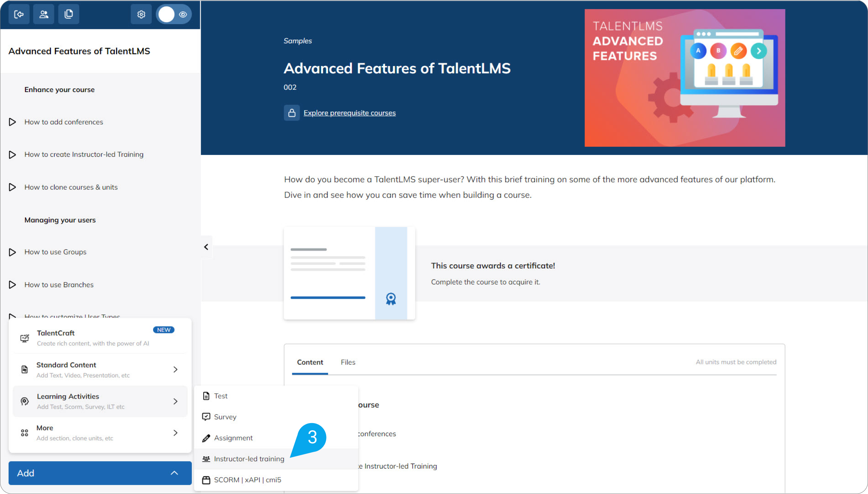The width and height of the screenshot is (868, 494).
Task: Collapse the sidebar with left arrow handle
Action: [206, 247]
